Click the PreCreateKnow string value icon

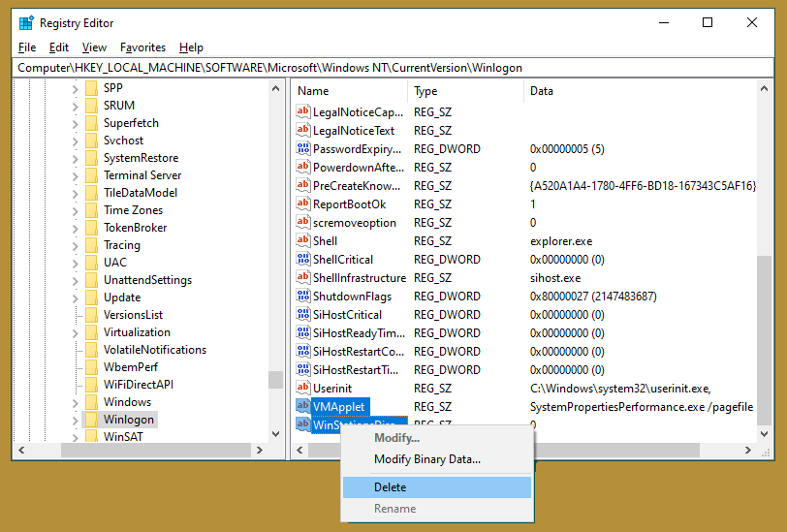(x=302, y=185)
